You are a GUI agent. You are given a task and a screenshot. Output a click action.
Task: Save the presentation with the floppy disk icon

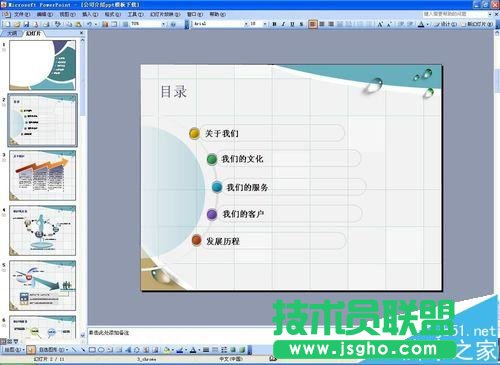click(26, 24)
